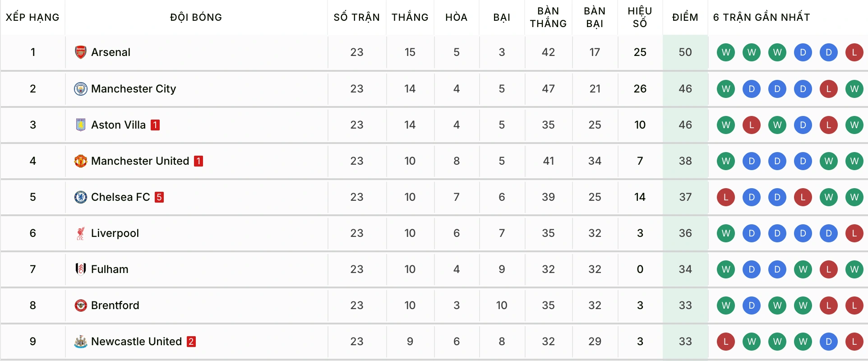Sort by the THẮNG column header
This screenshot has height=361, width=868.
point(410,17)
